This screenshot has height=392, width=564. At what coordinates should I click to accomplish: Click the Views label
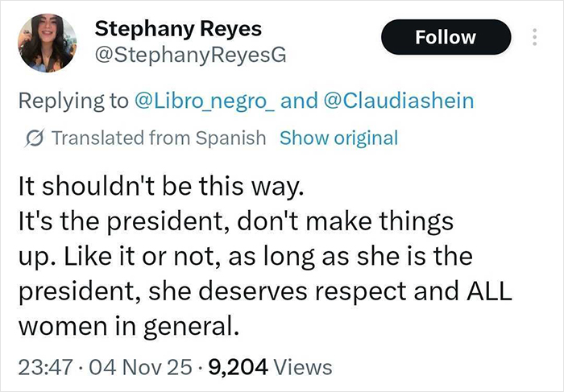click(x=303, y=367)
